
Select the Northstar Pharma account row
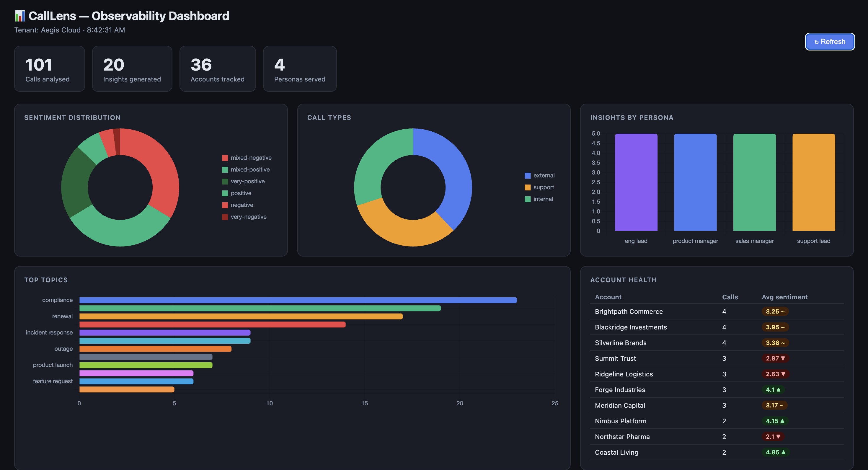(x=717, y=437)
